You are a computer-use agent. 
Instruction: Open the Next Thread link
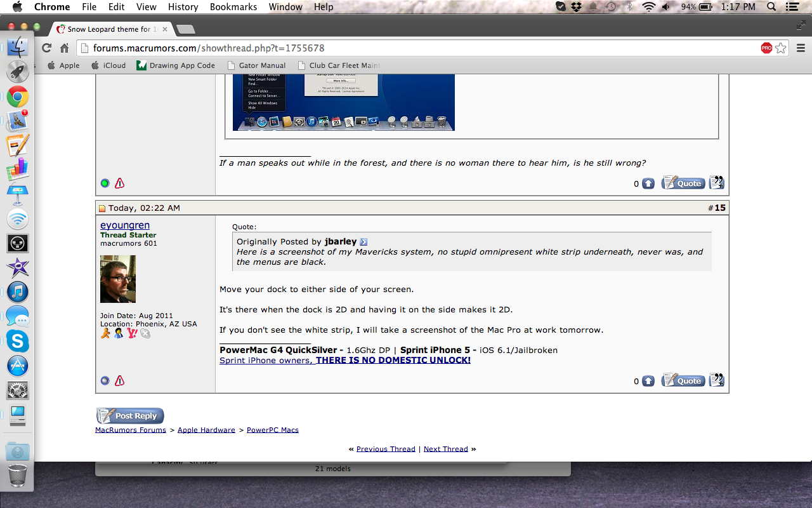click(x=446, y=449)
